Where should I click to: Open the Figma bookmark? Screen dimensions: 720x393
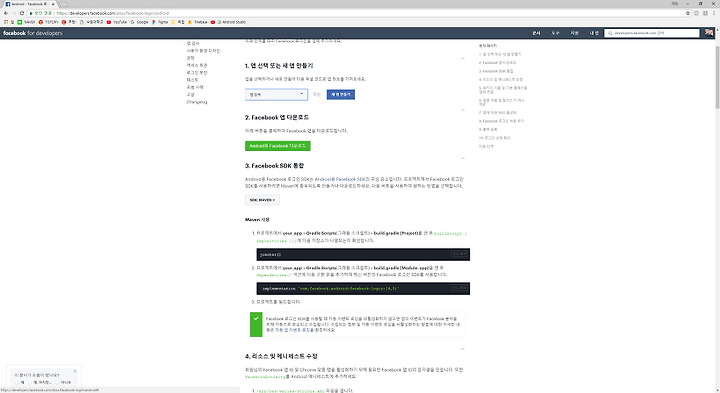click(160, 22)
